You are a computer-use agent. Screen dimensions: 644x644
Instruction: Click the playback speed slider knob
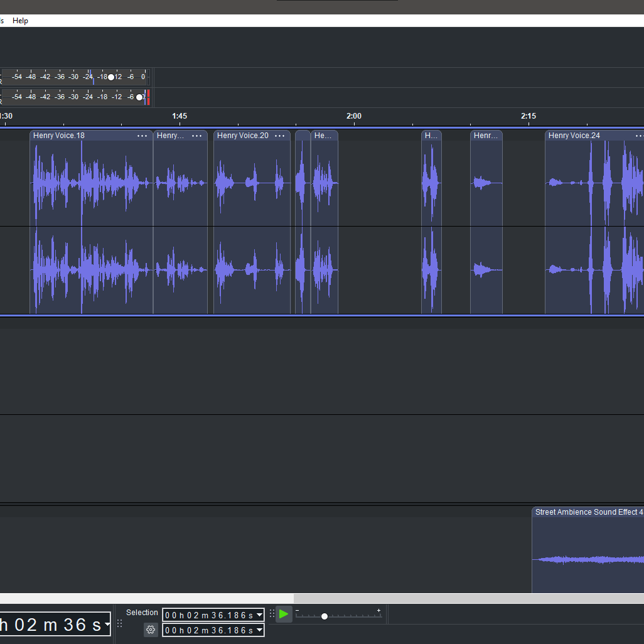pos(325,616)
